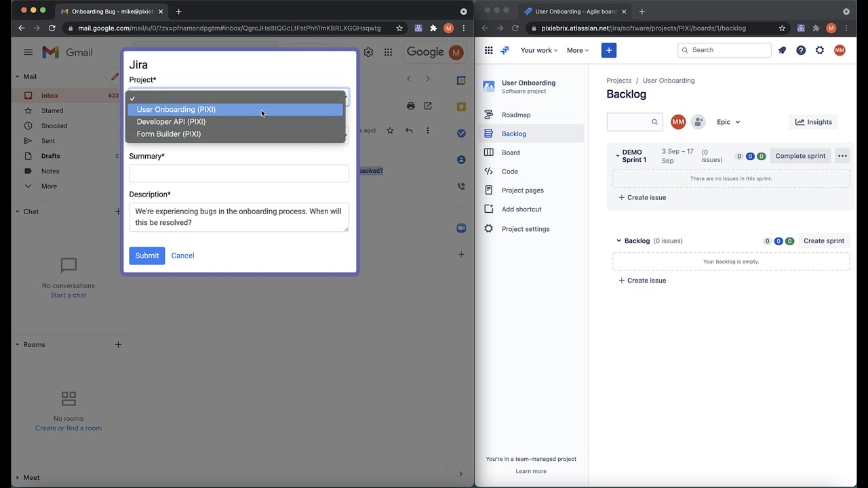Open Google Contacts in Gmail side panel
This screenshot has height=488, width=868.
click(x=461, y=160)
